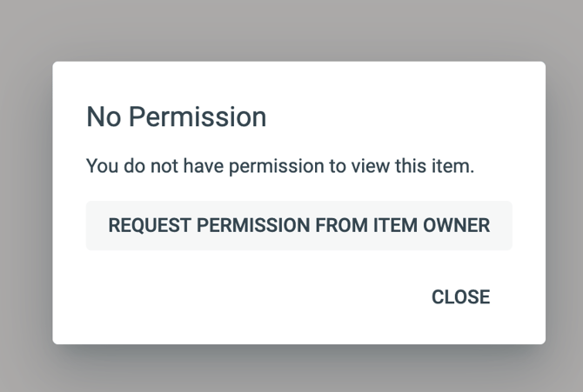Click gray overlay left of the dialog
This screenshot has width=583, height=392.
click(x=26, y=203)
